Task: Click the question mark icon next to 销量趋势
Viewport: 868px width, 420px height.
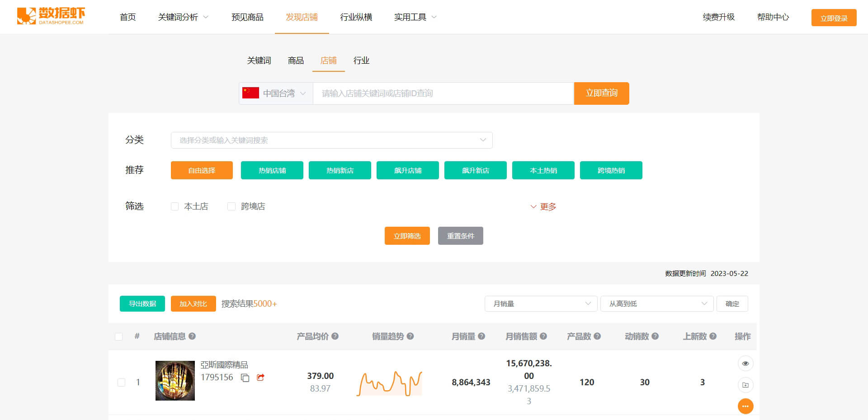Action: coord(410,336)
